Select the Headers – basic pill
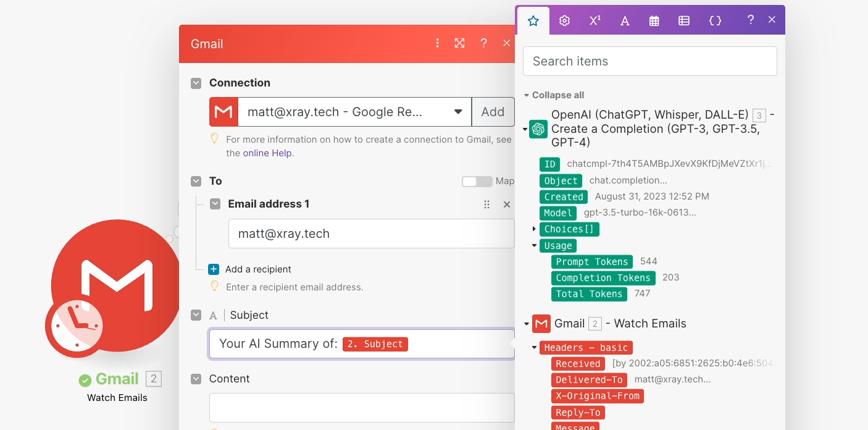Image resolution: width=868 pixels, height=430 pixels. 586,348
